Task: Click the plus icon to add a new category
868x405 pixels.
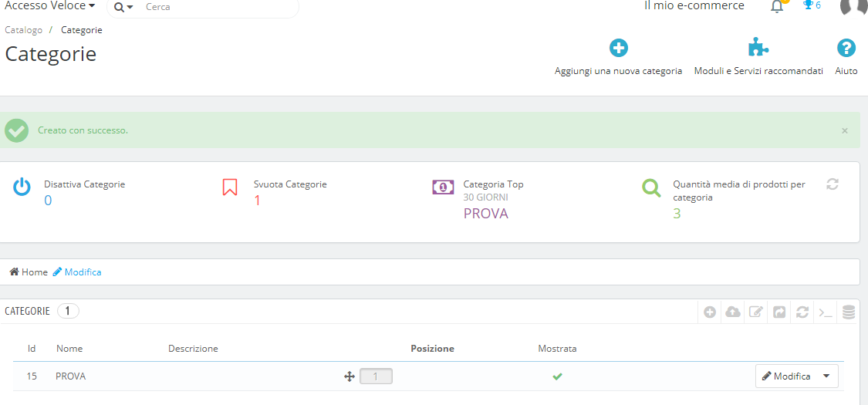Action: point(618,48)
